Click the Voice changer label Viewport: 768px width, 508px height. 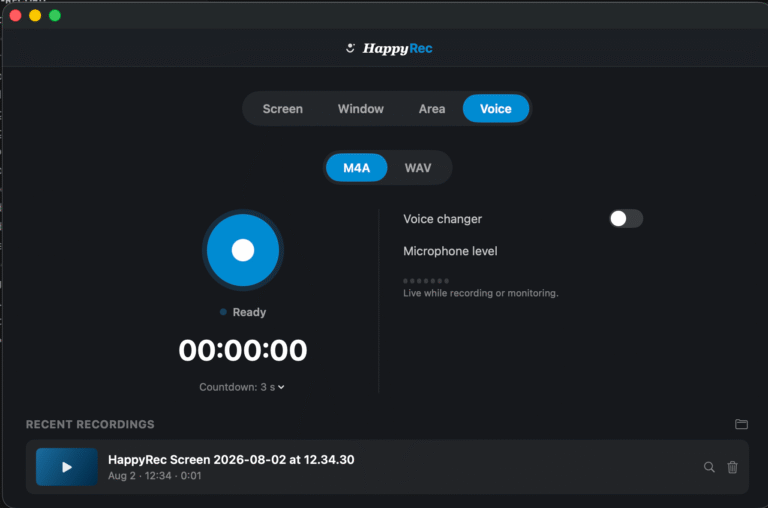click(x=442, y=219)
